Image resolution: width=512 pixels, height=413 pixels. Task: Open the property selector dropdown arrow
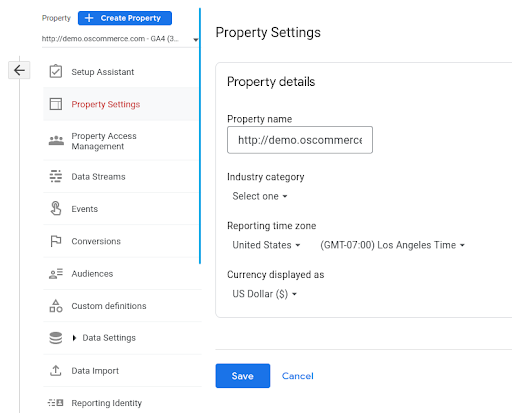coord(196,40)
